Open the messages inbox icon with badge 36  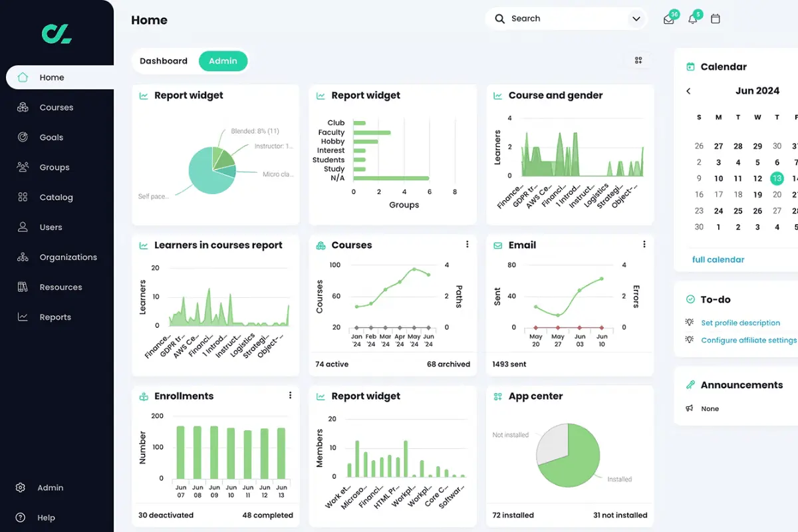(x=669, y=19)
